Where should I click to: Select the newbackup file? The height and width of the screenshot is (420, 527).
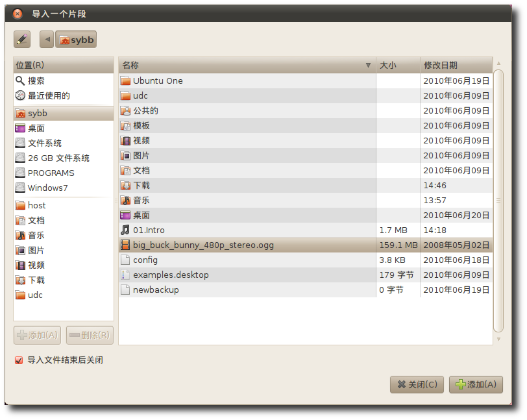306,290
